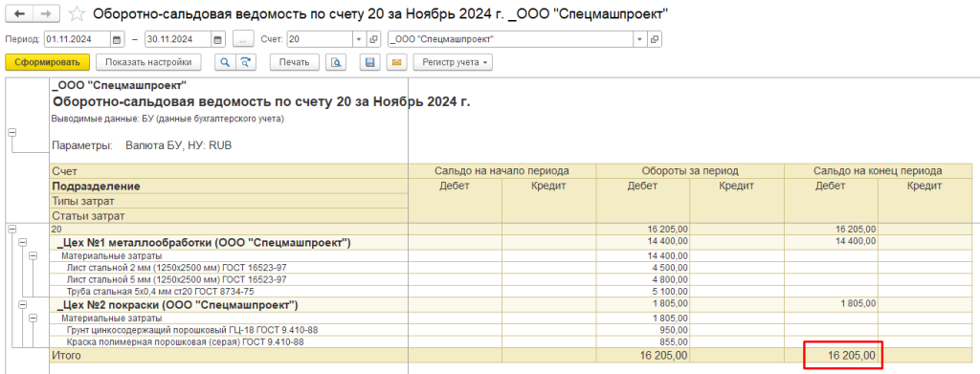This screenshot has width=980, height=374.
Task: Collapse Цех №1 металлообработки group
Action: [x=23, y=242]
